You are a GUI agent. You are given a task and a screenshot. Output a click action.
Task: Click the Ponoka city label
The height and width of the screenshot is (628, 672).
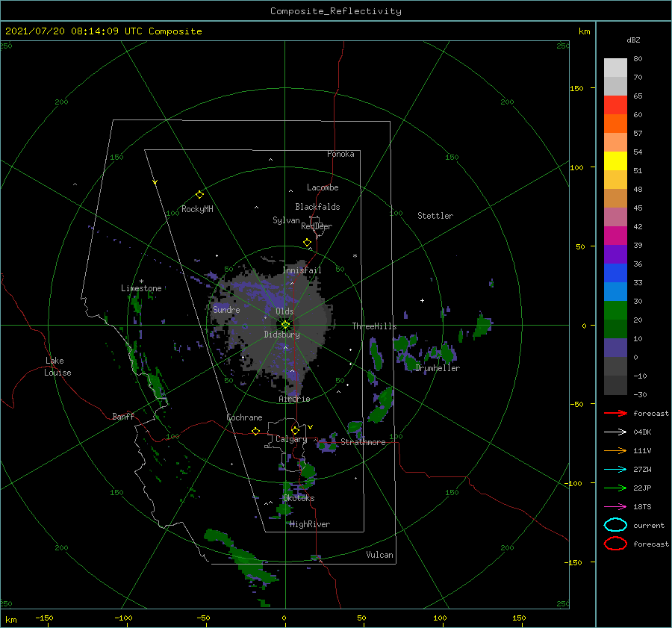[340, 154]
